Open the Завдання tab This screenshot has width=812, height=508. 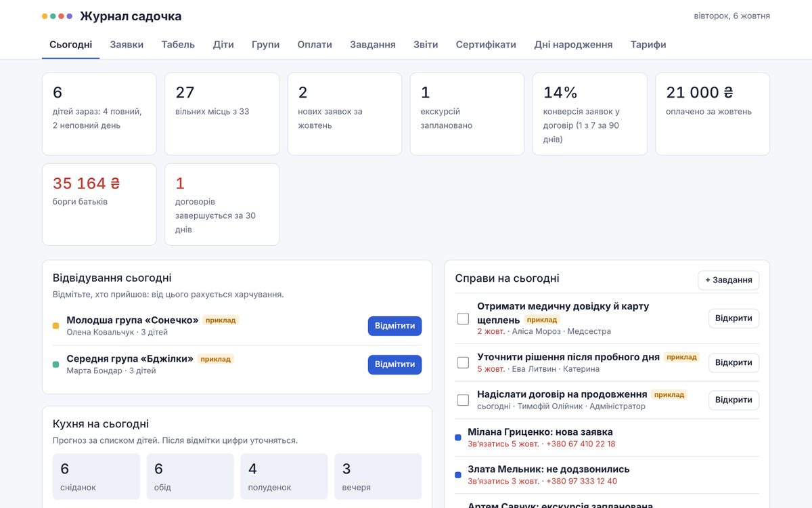coord(373,45)
